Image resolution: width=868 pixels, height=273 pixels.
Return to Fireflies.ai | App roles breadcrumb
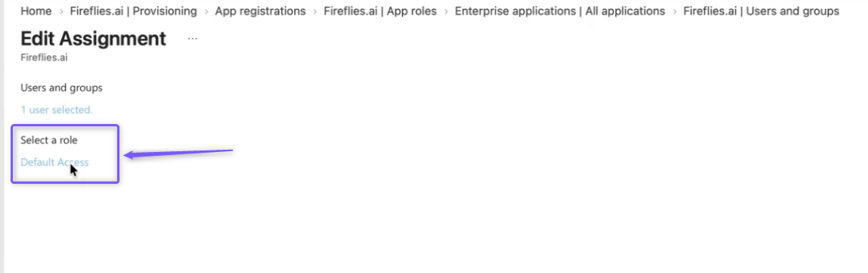(380, 11)
